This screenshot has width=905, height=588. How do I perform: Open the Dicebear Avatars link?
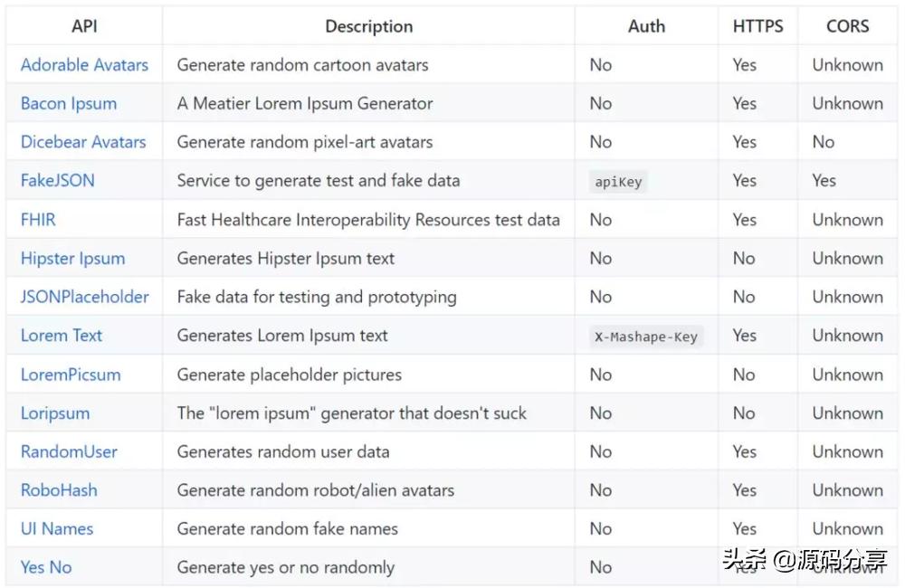pos(83,142)
